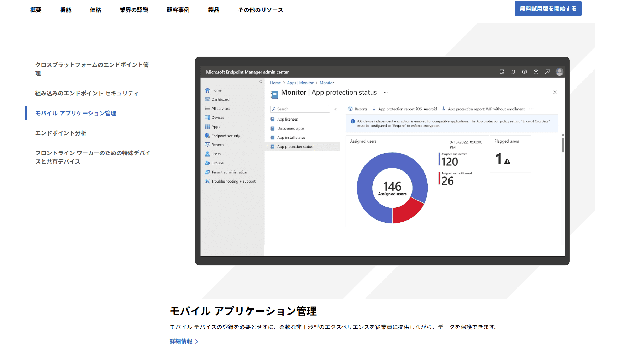Screen dimensions: 620x364
Task: Click the App protection status icon
Action: 273,147
